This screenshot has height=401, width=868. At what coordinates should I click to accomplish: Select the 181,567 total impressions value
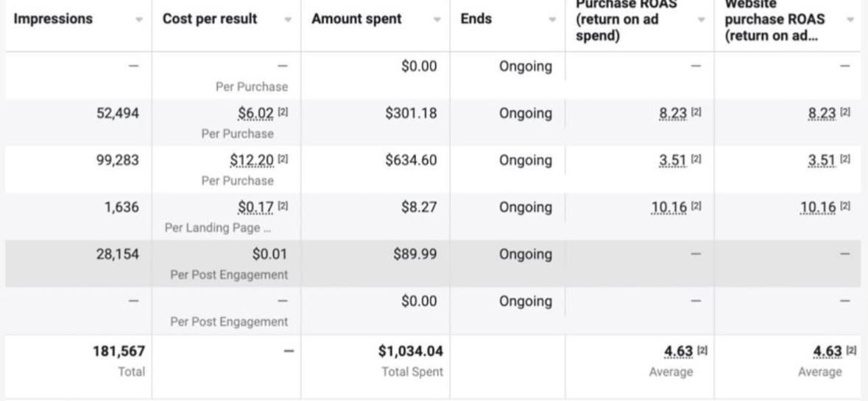119,352
